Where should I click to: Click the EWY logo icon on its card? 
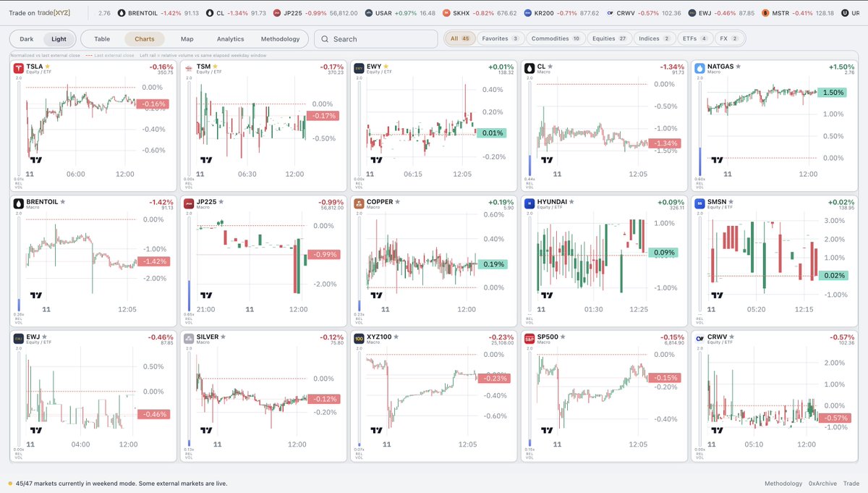coord(359,68)
